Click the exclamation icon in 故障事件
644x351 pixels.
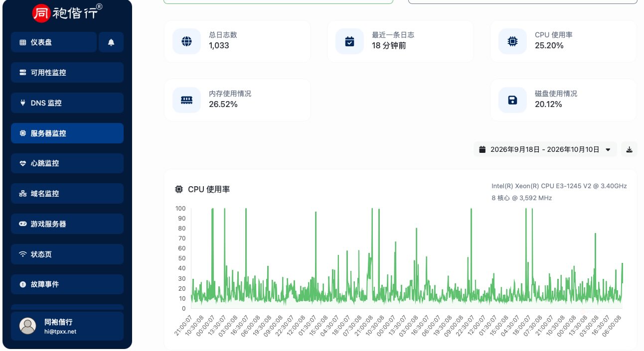(23, 284)
